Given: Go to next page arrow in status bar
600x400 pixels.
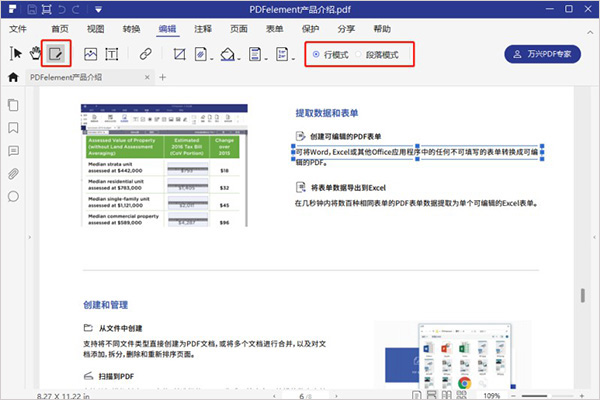Looking at the screenshot, I should click(x=336, y=396).
